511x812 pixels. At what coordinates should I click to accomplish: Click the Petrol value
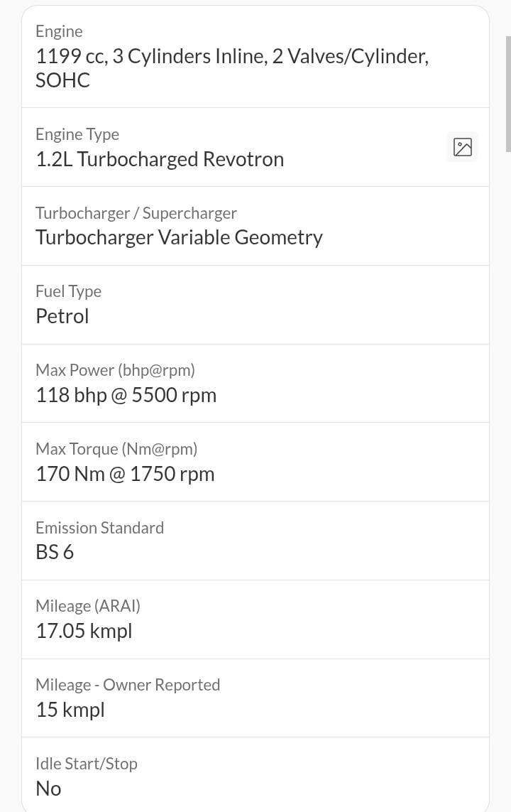(62, 316)
